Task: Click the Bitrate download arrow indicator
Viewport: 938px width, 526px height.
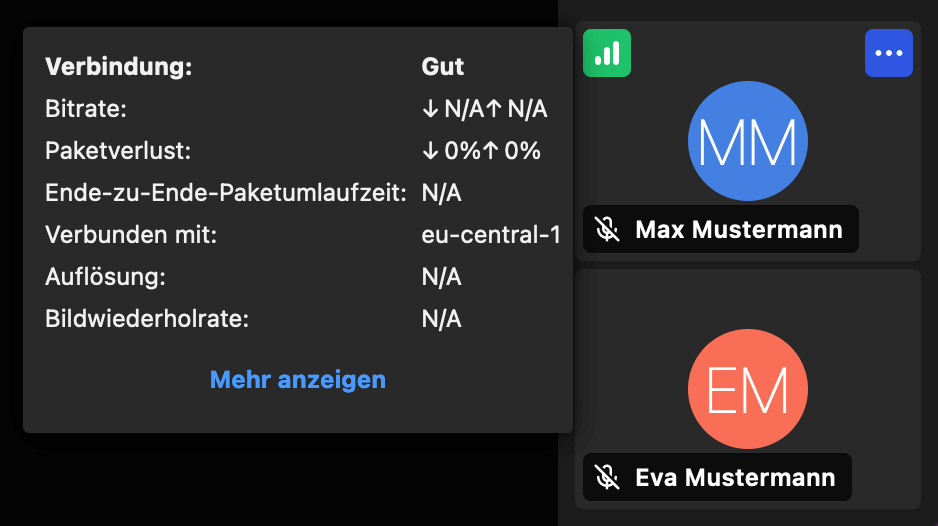Action: pos(430,109)
